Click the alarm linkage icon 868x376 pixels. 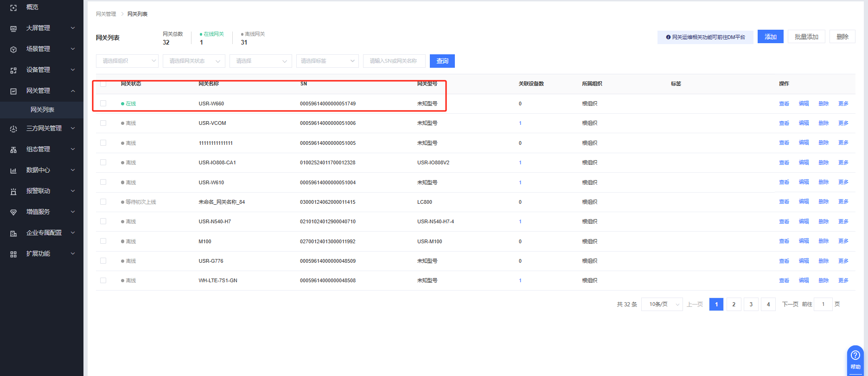(x=13, y=191)
